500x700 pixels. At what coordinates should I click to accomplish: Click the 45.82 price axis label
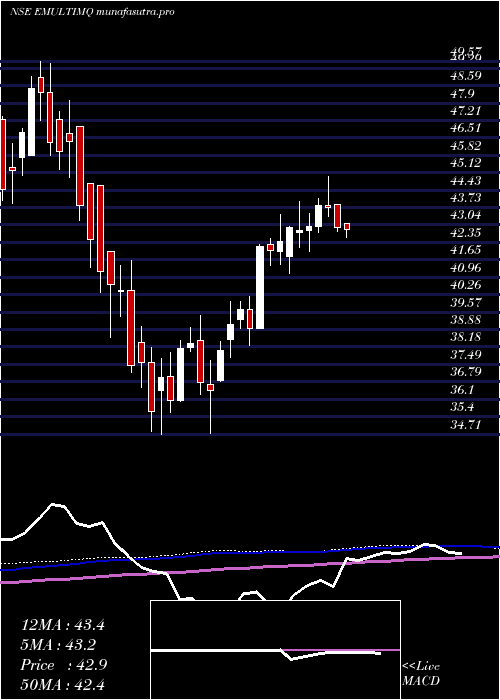coord(465,146)
